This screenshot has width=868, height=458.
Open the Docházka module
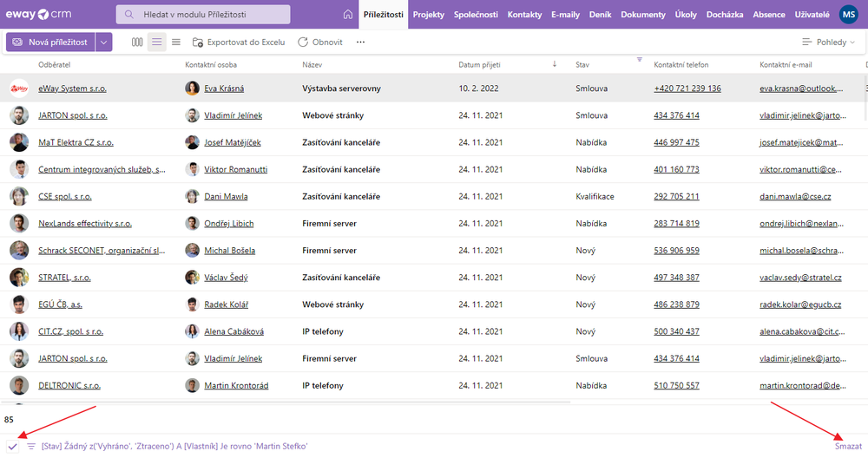click(724, 15)
